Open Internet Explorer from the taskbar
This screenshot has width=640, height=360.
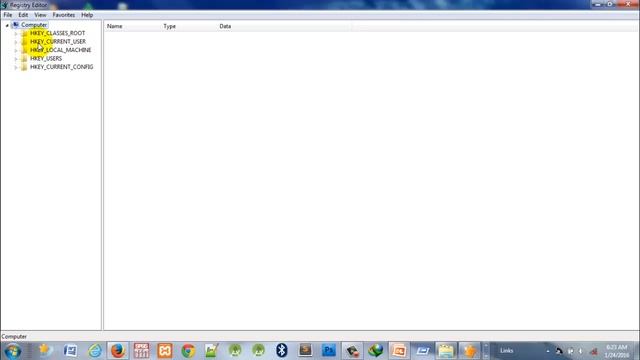(x=95, y=351)
